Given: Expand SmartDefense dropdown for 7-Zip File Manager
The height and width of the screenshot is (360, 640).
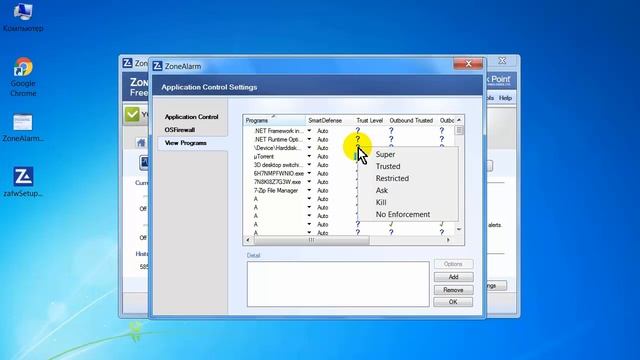Looking at the screenshot, I should click(x=309, y=190).
